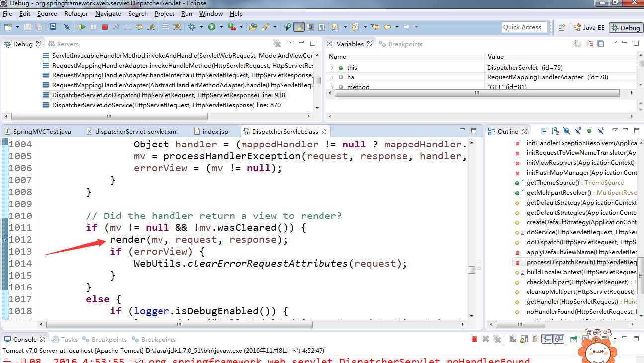The height and width of the screenshot is (363, 644).
Task: Open Variables view menu dropdown triangle
Action: (x=614, y=42)
